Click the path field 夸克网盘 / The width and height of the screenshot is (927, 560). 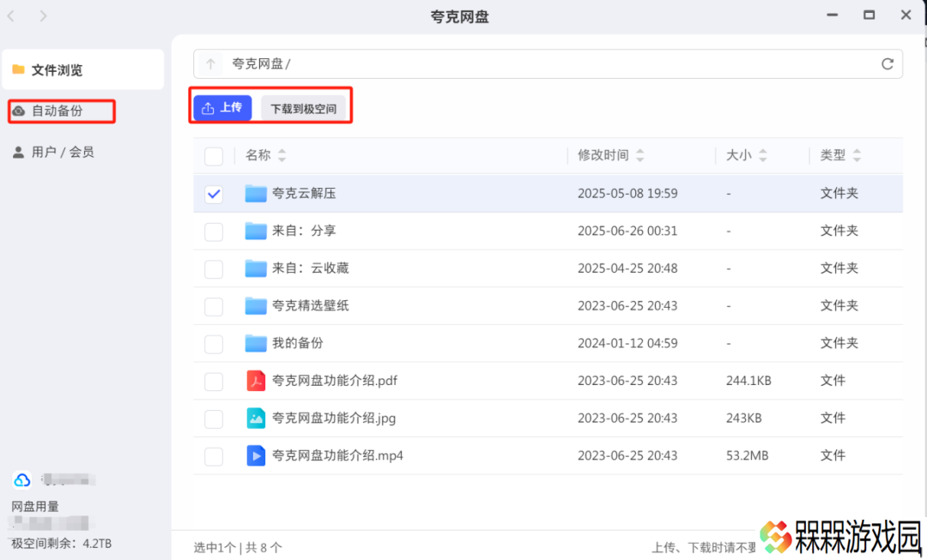pyautogui.click(x=548, y=63)
